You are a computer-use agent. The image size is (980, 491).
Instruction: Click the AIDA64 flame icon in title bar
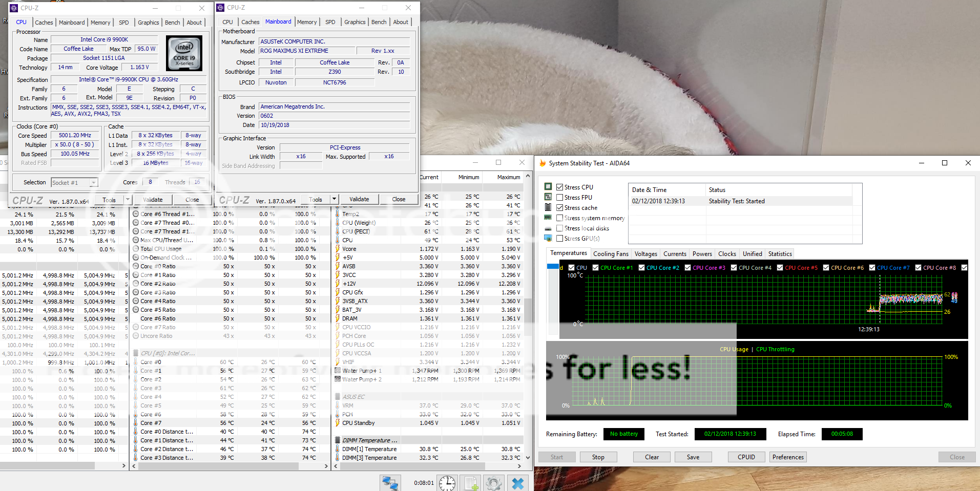click(x=543, y=163)
